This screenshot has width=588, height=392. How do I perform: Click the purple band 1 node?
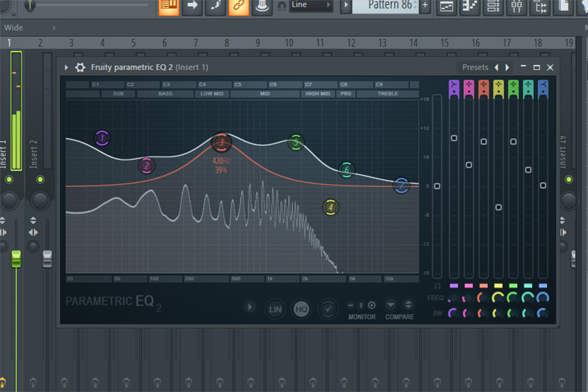click(x=102, y=138)
